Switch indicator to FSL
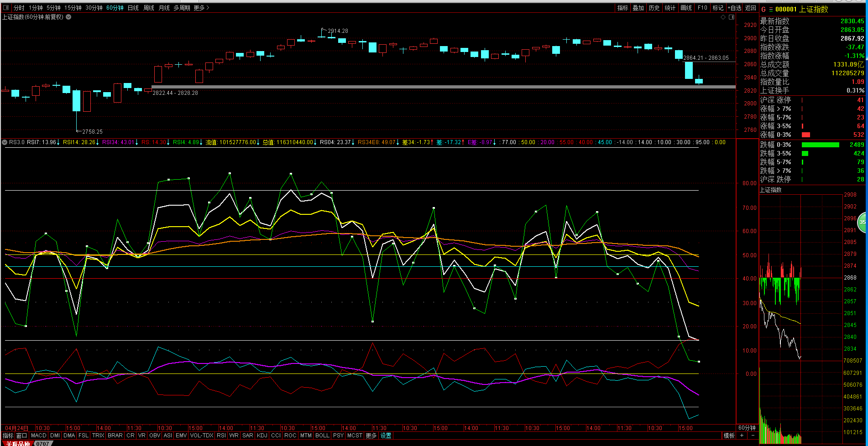Viewport: 868px width, 446px height. pyautogui.click(x=84, y=436)
